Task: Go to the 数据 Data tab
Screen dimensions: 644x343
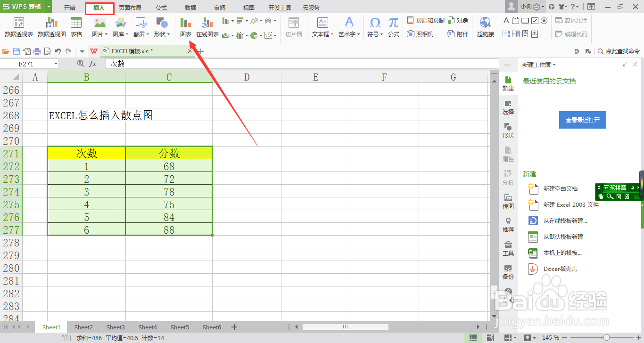Action: click(x=190, y=8)
